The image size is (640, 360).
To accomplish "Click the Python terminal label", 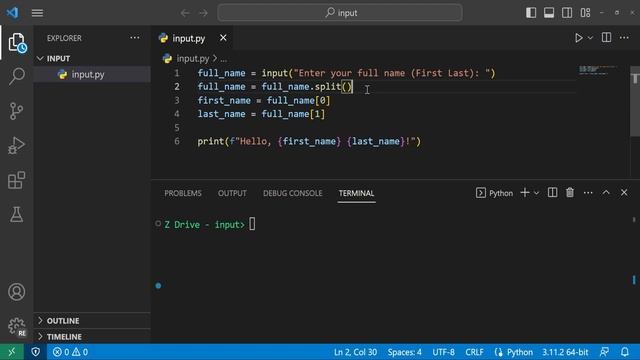I will pos(501,193).
